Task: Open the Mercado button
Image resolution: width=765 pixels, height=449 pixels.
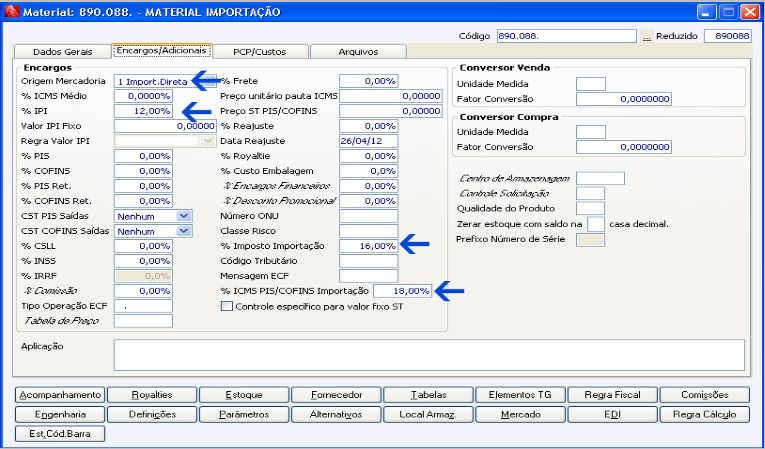Action: point(520,414)
